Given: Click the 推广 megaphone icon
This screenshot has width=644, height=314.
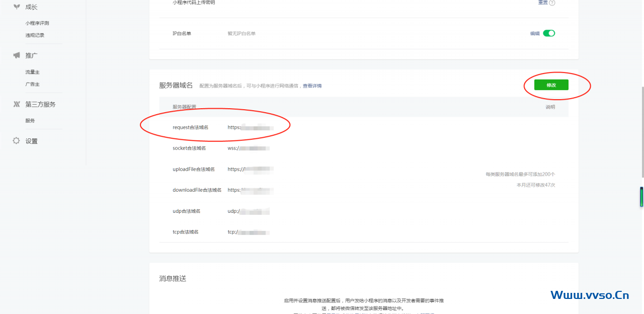Looking at the screenshot, I should (x=17, y=55).
